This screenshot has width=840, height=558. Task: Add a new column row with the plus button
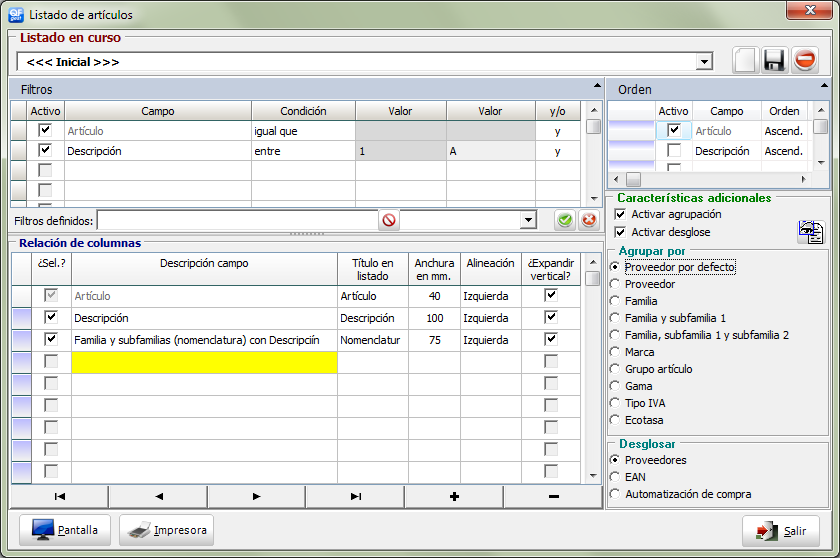click(x=454, y=496)
